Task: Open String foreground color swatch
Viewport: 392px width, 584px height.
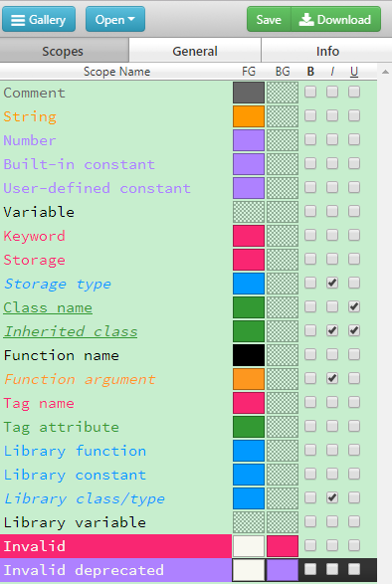Action: pos(249,116)
